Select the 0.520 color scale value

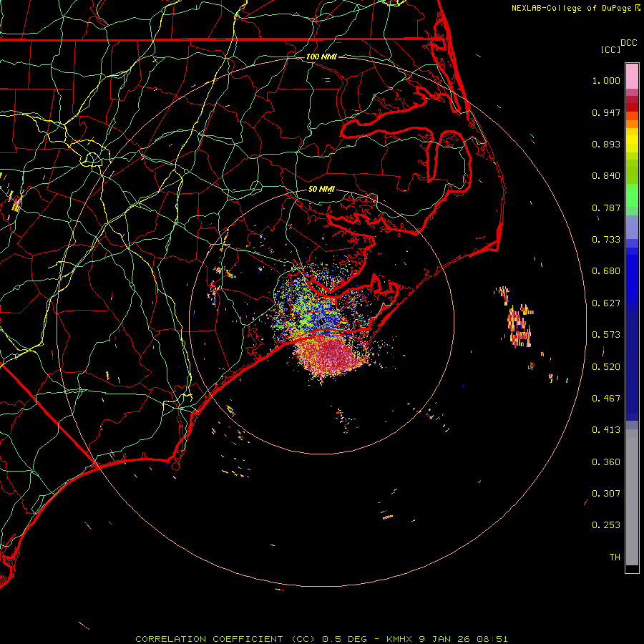606,367
